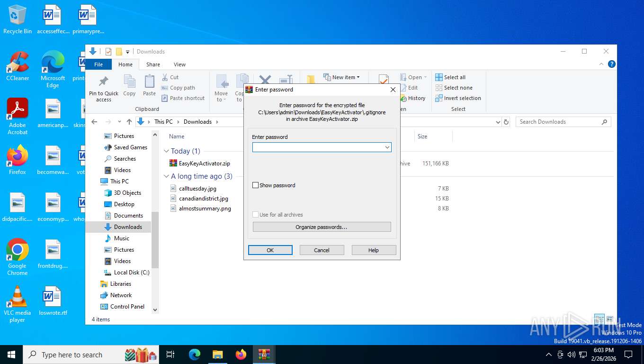The image size is (644, 364).
Task: Click the Cut scissors button
Action: 170,77
